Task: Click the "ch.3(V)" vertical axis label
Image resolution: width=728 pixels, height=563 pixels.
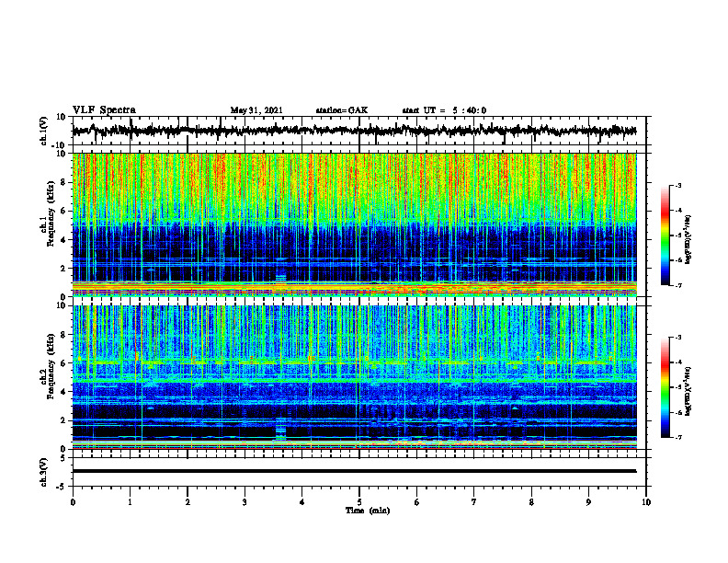Action: click(44, 472)
